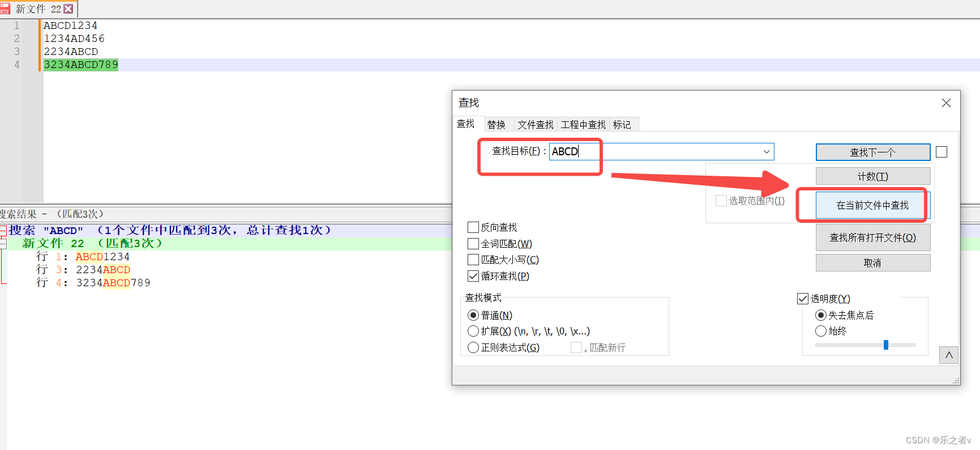Click the transparency slider handle
The height and width of the screenshot is (450, 980).
886,345
